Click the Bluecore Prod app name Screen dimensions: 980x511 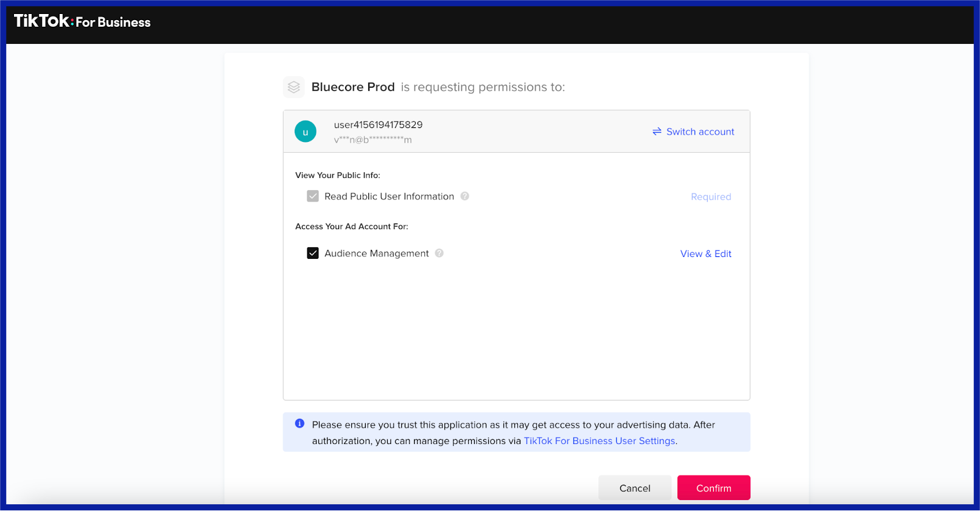pyautogui.click(x=353, y=87)
